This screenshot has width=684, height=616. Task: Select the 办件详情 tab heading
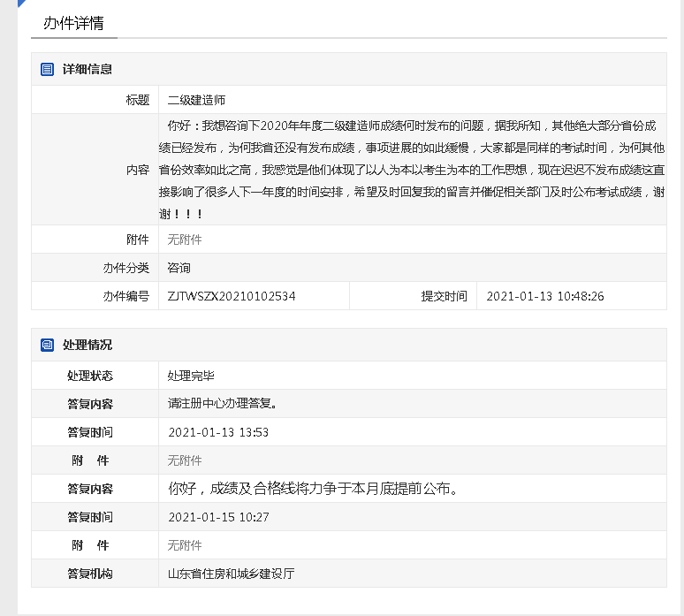coord(73,23)
